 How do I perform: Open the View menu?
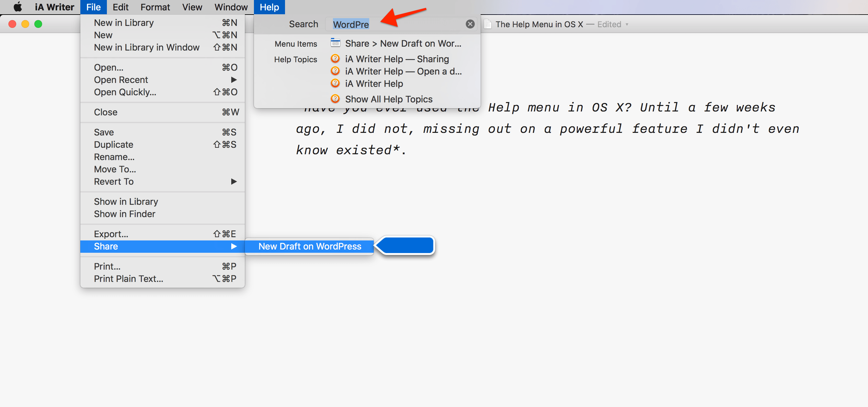coord(192,7)
